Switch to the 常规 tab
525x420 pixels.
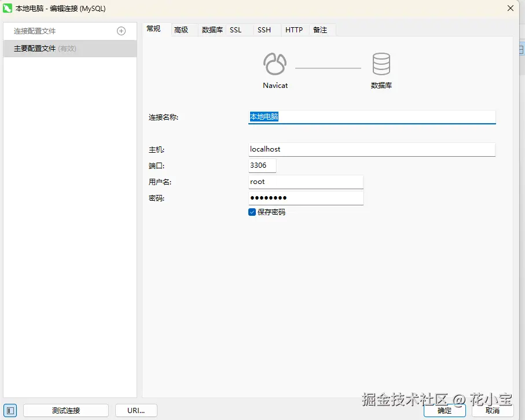[x=153, y=29]
